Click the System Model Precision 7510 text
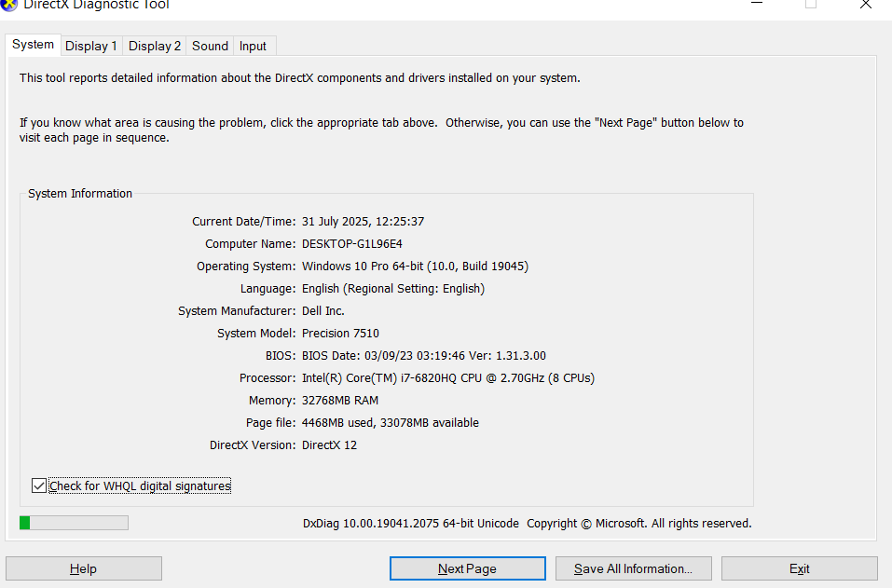This screenshot has height=588, width=892. (340, 334)
